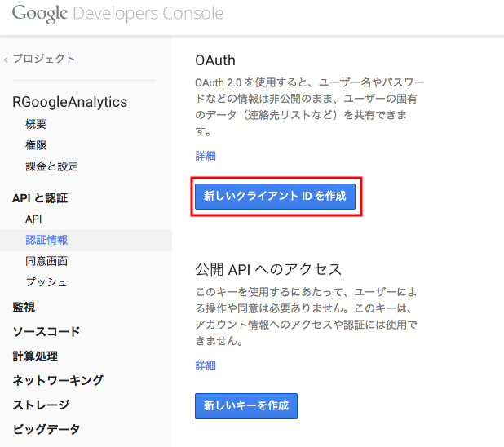Open 権限 in the sidebar

click(36, 145)
